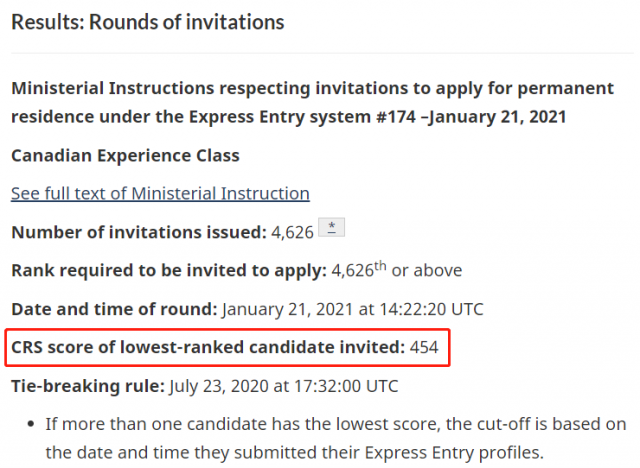Click January 21, 2021 at 14:22:20 UTC value
The width and height of the screenshot is (640, 468).
point(353,309)
